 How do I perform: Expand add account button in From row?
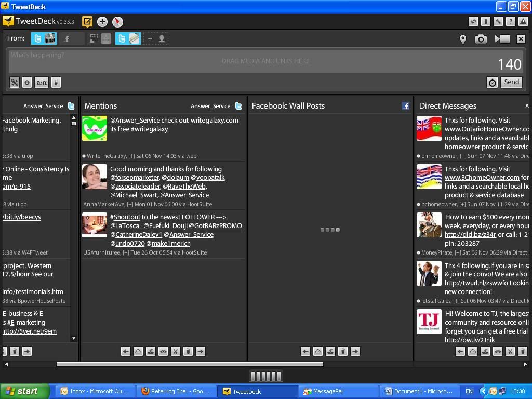(155, 38)
